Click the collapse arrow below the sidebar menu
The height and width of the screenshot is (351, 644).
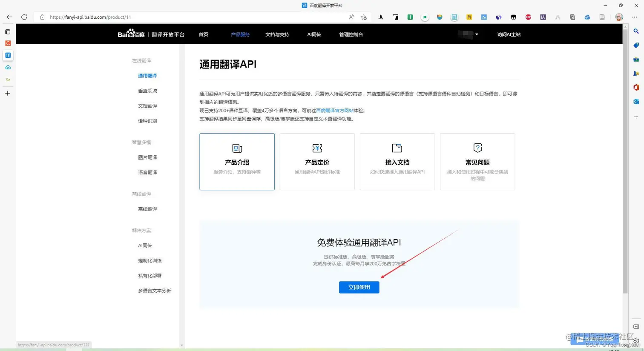tap(182, 345)
